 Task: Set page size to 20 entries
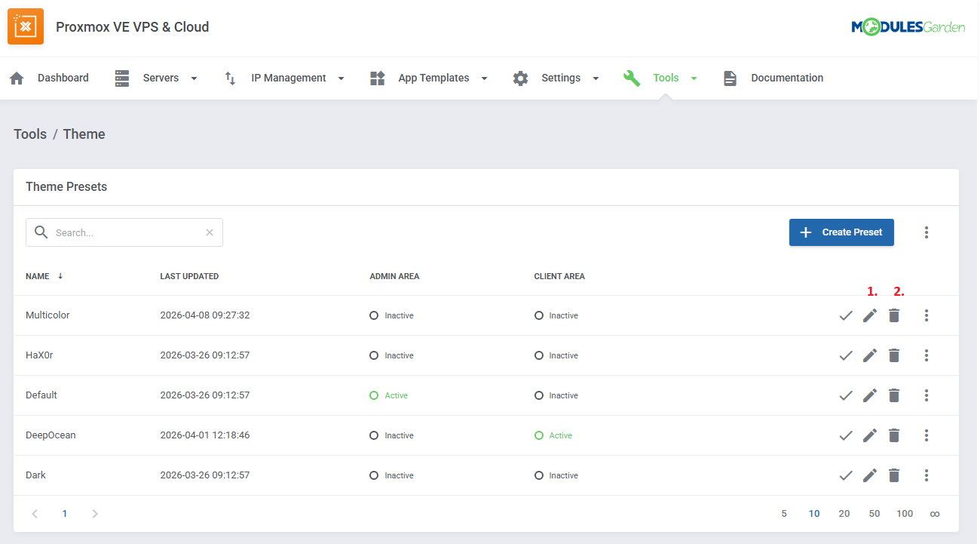[x=844, y=514]
